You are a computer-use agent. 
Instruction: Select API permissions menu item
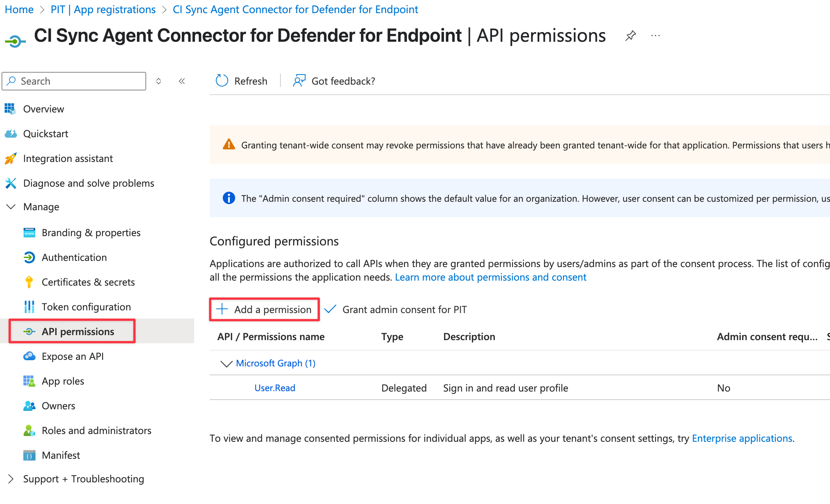[x=78, y=332]
